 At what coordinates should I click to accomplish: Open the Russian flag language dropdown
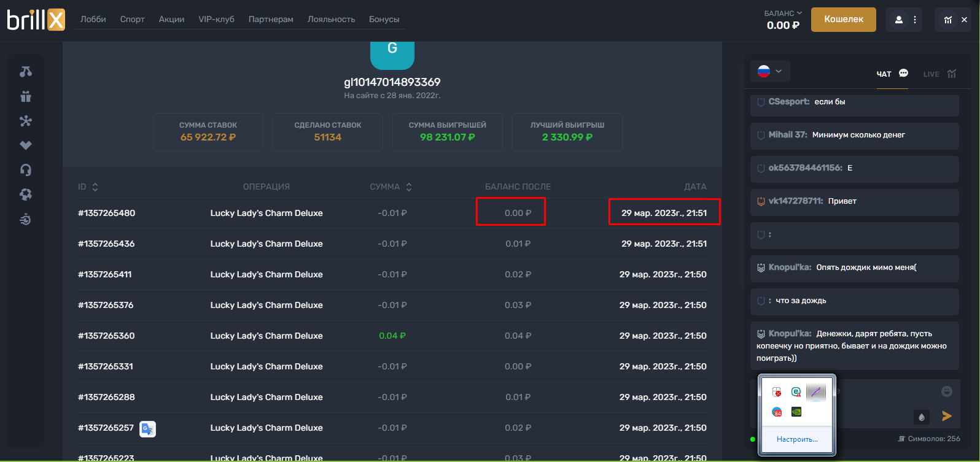[x=769, y=71]
